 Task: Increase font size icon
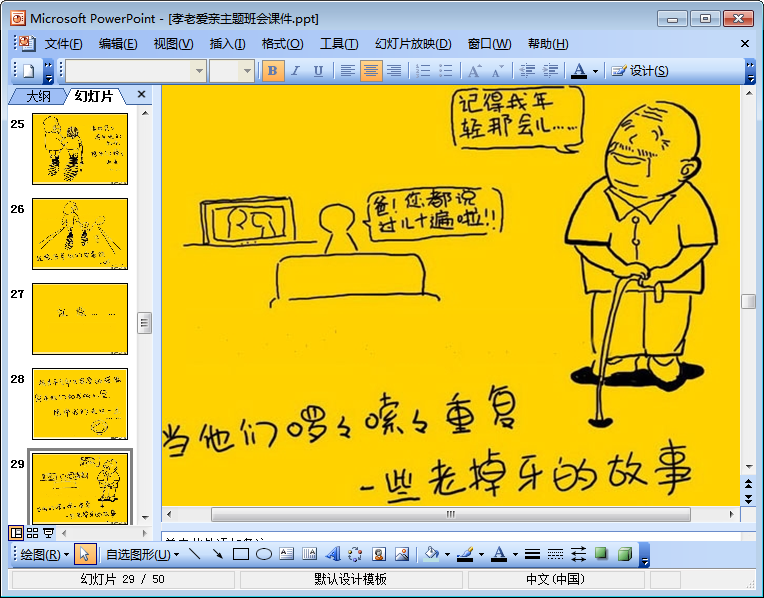click(475, 71)
